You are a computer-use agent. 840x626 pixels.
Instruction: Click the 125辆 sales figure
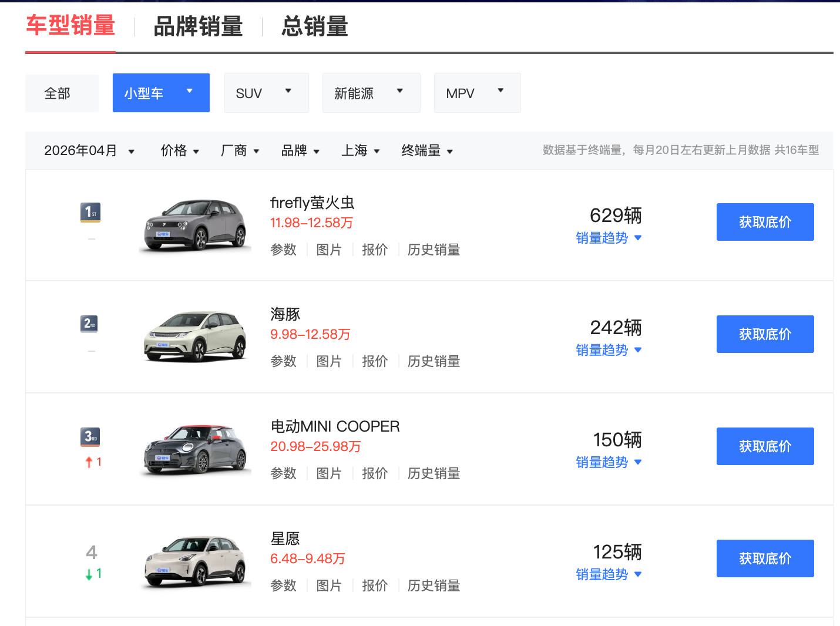coord(617,552)
